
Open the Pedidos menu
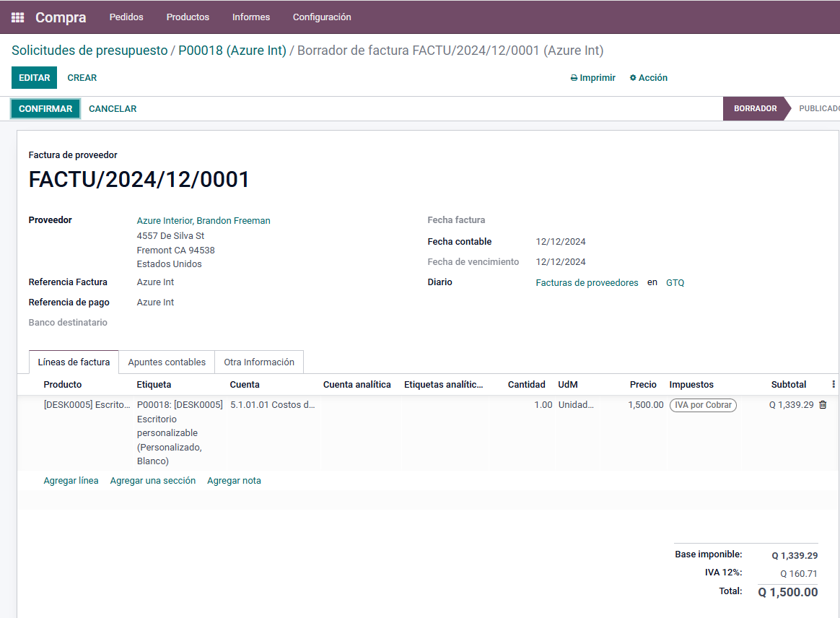pyautogui.click(x=126, y=17)
